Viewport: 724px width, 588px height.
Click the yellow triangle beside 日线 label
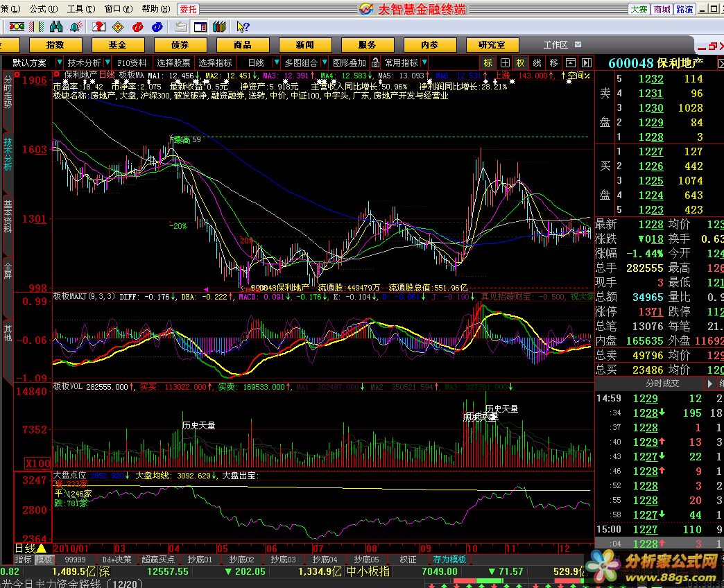(41, 548)
